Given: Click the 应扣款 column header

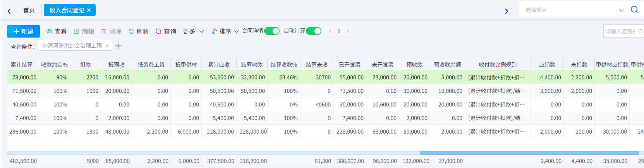Looking at the screenshot, I should 547,65.
